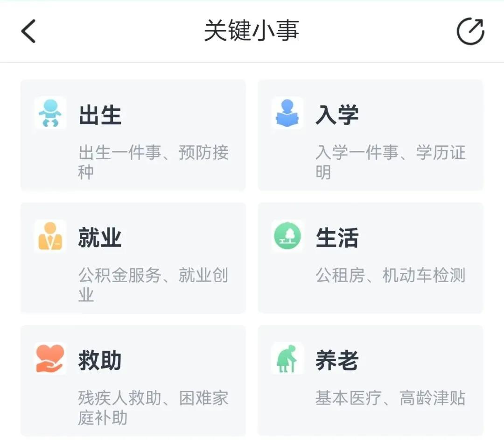Open the 入学 heading
This screenshot has width=504, height=440.
coord(337,115)
